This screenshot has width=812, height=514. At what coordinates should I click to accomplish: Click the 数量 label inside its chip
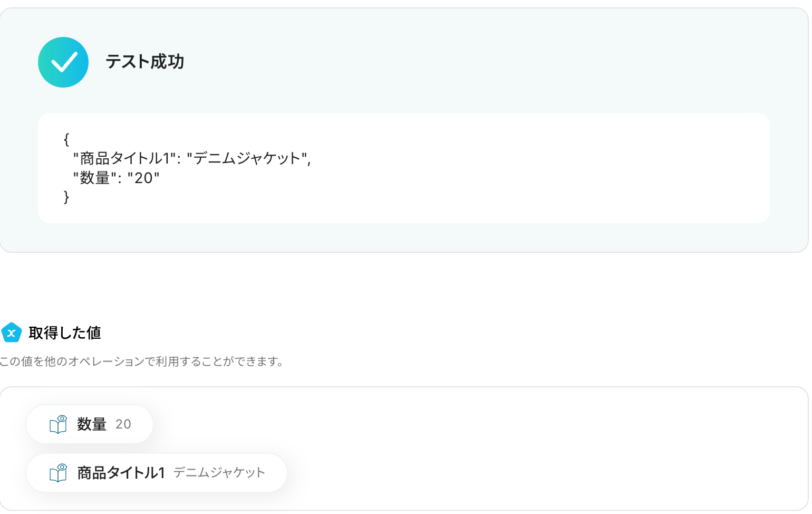[92, 424]
